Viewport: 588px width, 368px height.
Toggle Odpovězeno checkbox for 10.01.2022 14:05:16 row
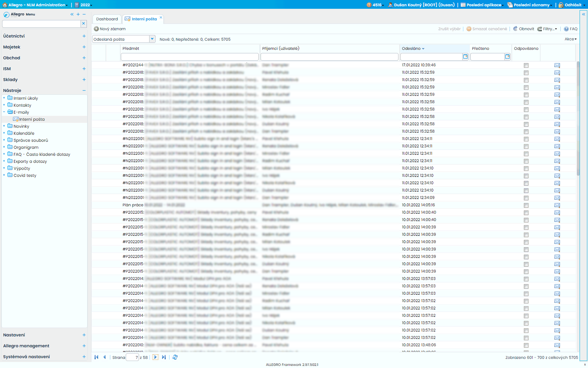pyautogui.click(x=526, y=205)
